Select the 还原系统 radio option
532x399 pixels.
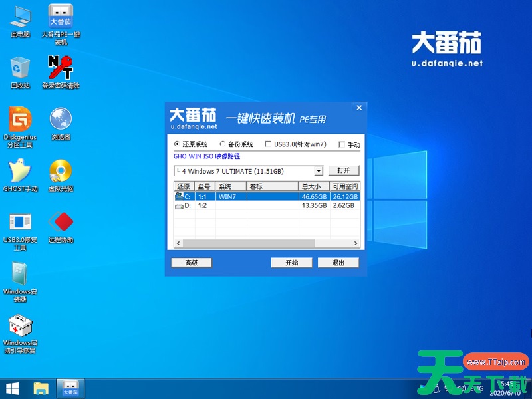pyautogui.click(x=177, y=144)
